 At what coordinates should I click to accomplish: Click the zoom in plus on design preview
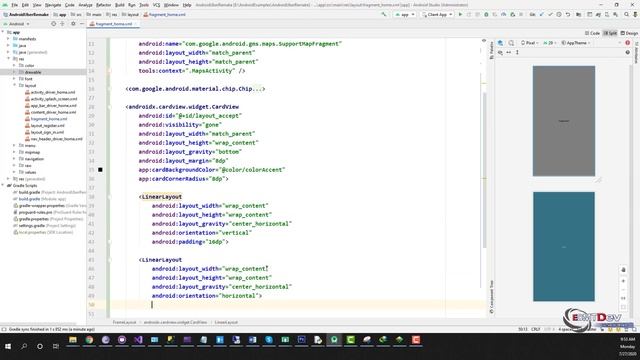coord(623,281)
